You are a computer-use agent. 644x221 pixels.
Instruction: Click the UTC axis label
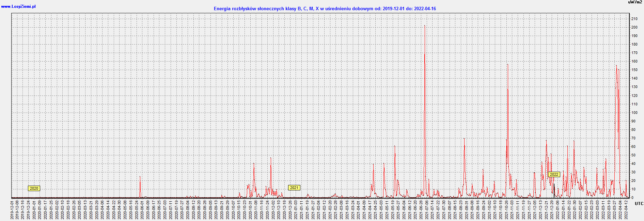click(x=639, y=204)
